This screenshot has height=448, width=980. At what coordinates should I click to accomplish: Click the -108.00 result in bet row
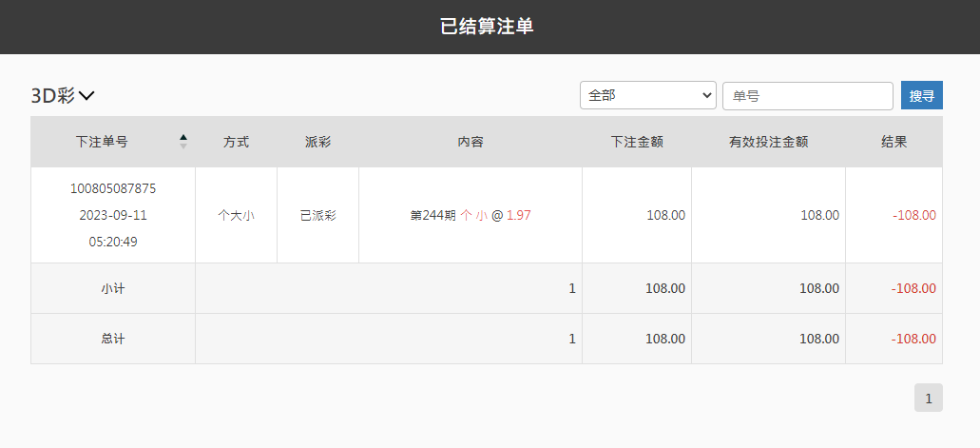tap(913, 216)
